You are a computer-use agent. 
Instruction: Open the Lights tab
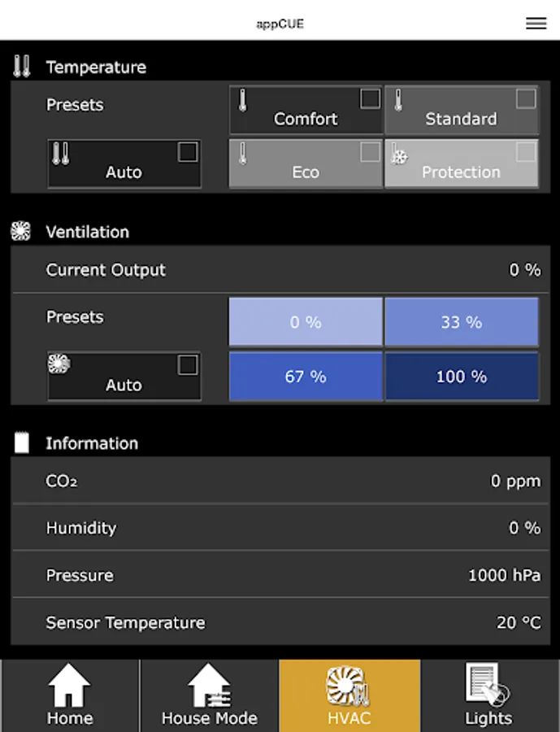click(488, 717)
